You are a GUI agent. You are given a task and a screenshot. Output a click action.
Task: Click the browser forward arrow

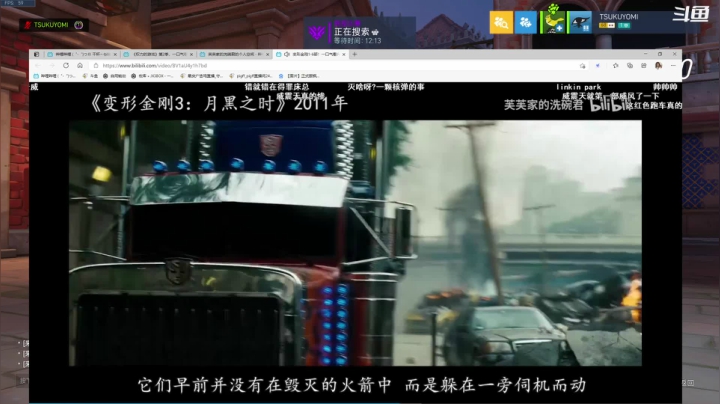51,66
